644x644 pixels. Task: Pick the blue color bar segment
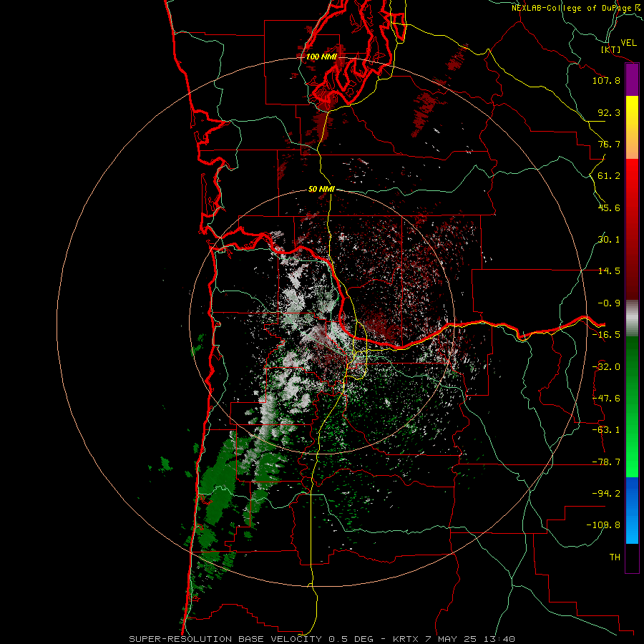point(632,510)
